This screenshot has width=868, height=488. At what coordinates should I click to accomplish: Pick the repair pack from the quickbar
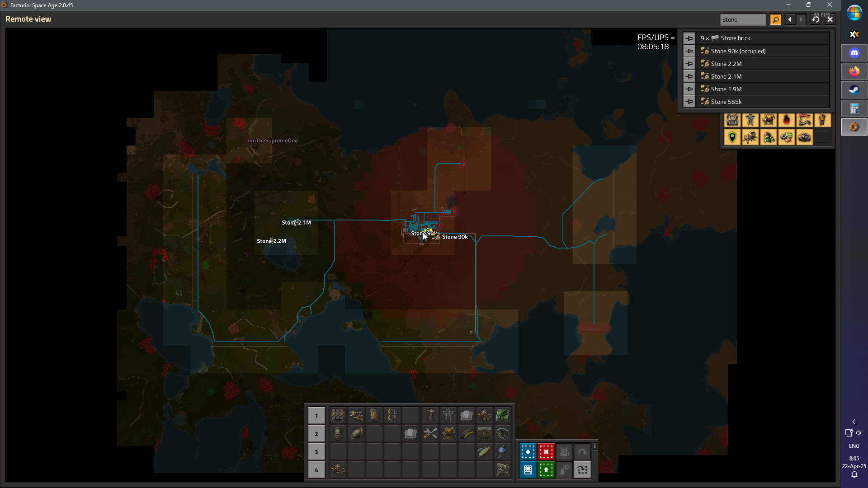(x=430, y=434)
